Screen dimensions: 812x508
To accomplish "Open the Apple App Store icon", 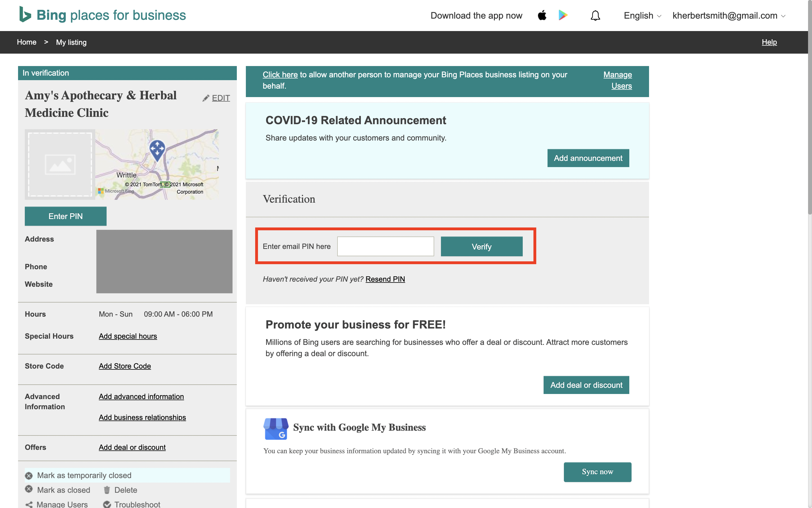I will pyautogui.click(x=542, y=16).
